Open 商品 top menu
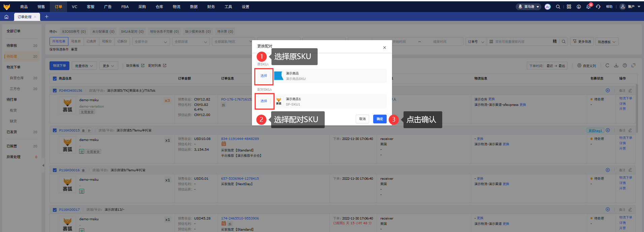Image resolution: width=644 pixels, height=232 pixels. [x=24, y=7]
